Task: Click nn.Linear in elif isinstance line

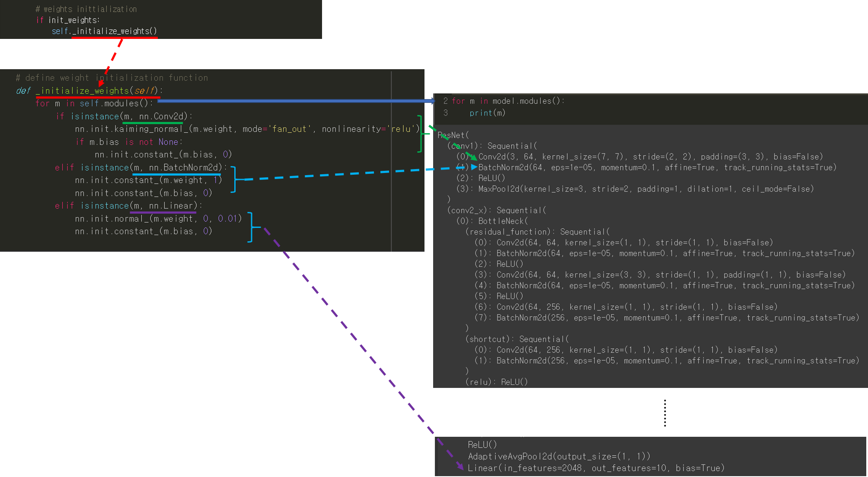Action: [172, 206]
